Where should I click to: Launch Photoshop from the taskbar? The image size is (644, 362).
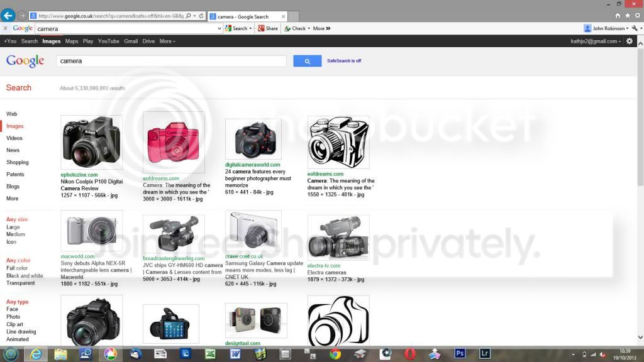click(x=460, y=354)
